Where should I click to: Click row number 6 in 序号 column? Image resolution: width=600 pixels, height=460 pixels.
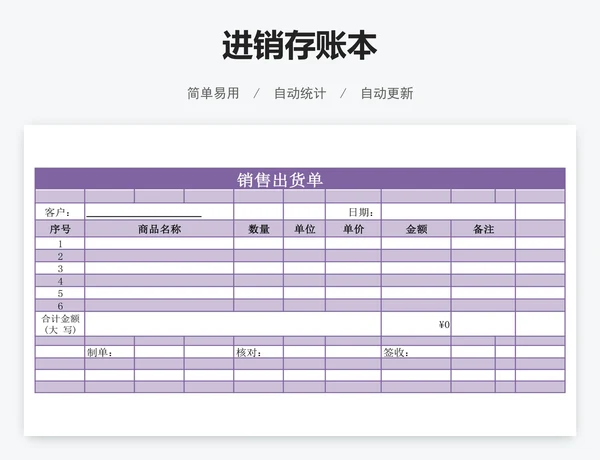pos(60,306)
